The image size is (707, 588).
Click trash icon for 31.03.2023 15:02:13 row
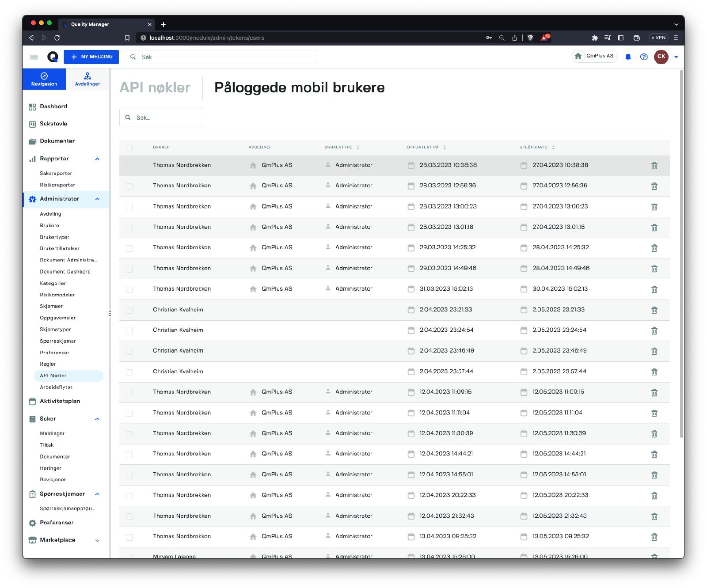pyautogui.click(x=654, y=289)
